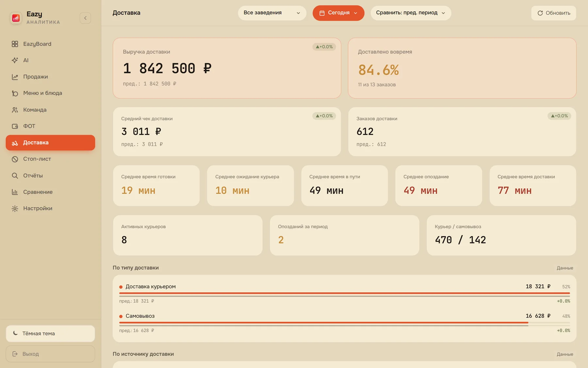Open the Сегодня period dropdown
This screenshot has height=368, width=588.
[x=338, y=13]
